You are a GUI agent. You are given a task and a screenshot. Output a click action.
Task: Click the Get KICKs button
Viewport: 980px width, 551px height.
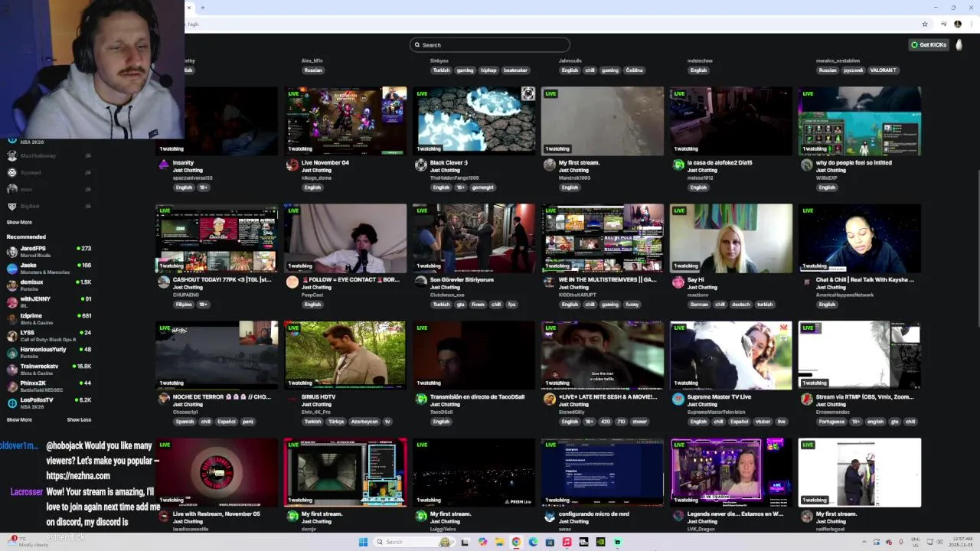click(x=928, y=44)
